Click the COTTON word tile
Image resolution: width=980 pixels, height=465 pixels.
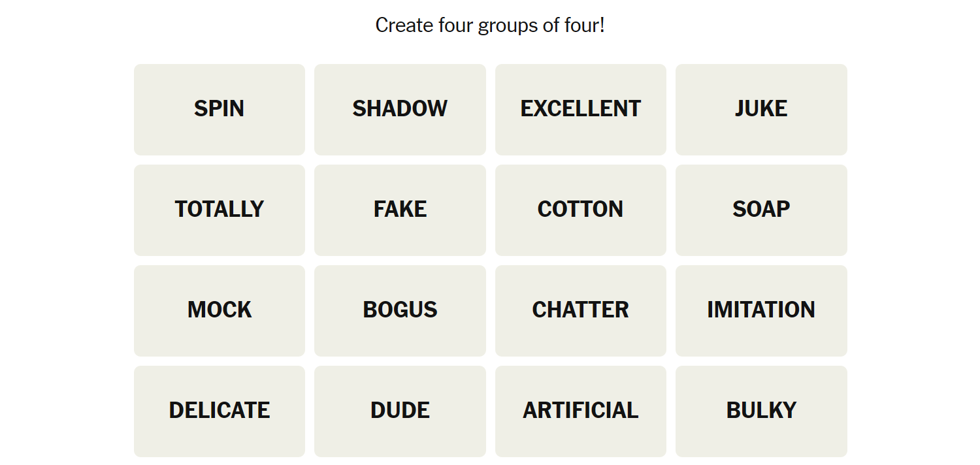(x=580, y=210)
